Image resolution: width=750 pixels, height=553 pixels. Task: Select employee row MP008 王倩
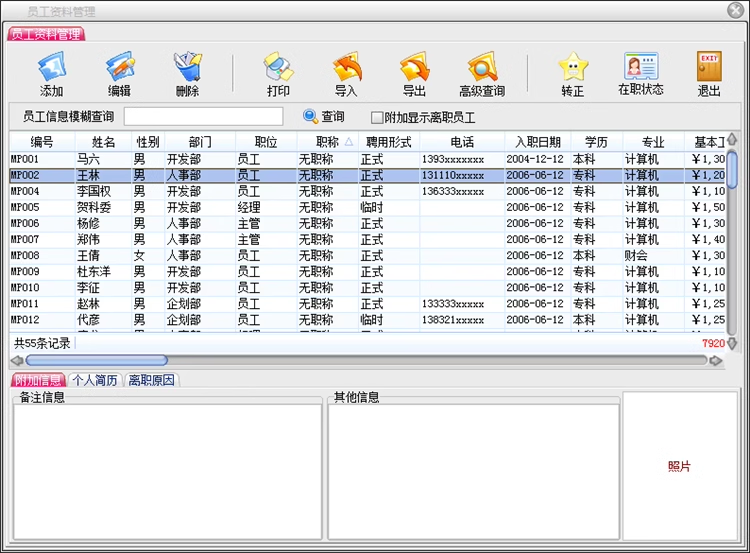coord(367,255)
